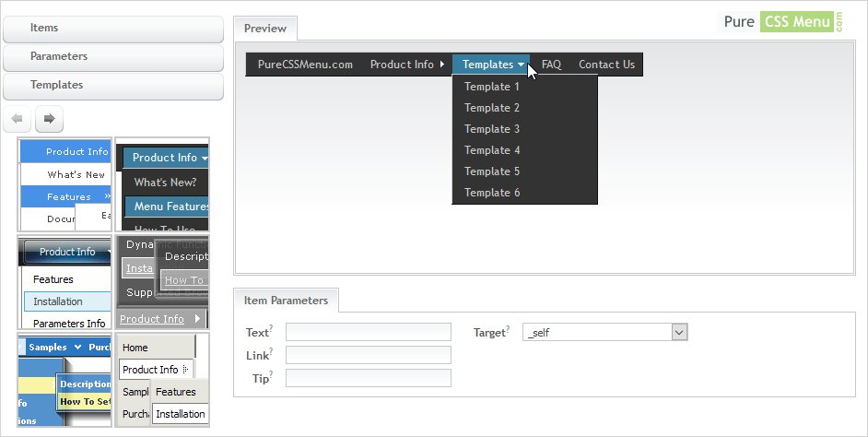This screenshot has height=437, width=868.
Task: Select Template 3 from the menu
Action: (x=492, y=129)
